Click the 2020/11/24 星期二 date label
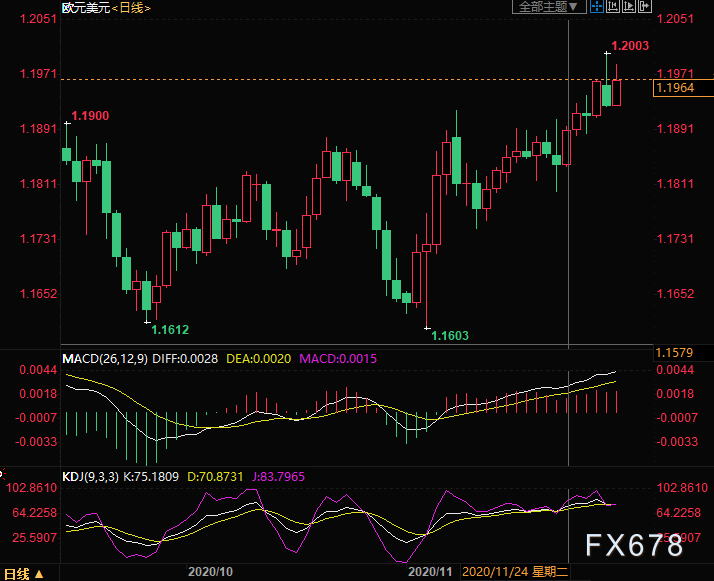This screenshot has height=581, width=714. pos(512,573)
